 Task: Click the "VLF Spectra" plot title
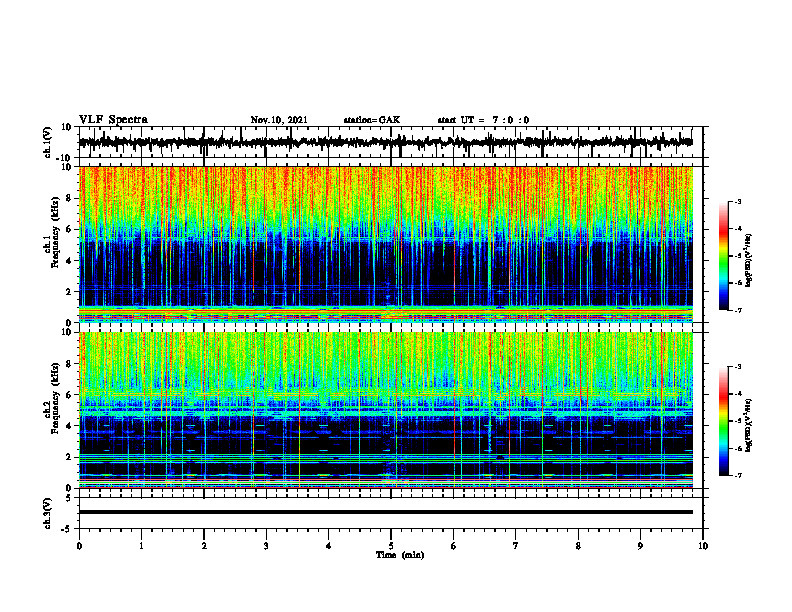coord(113,120)
